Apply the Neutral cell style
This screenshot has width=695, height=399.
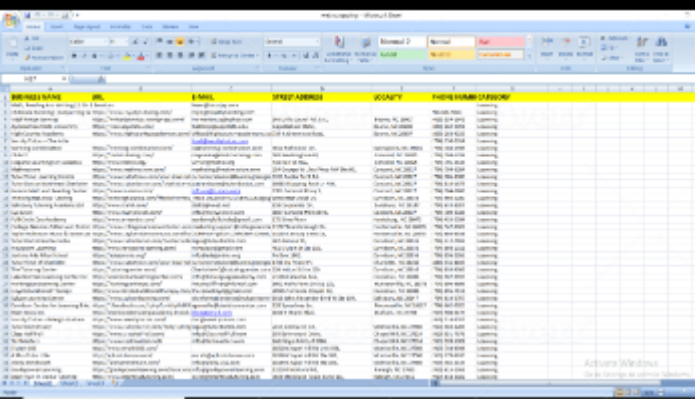pos(451,55)
